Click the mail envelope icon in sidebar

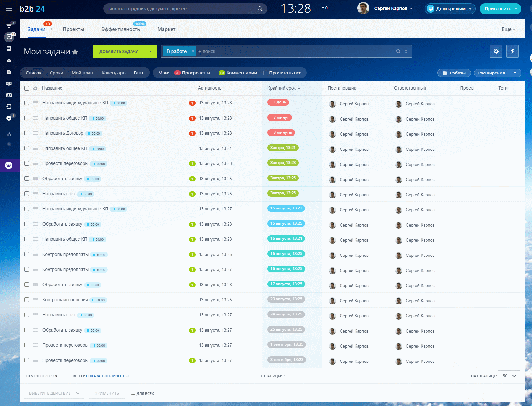point(9,60)
